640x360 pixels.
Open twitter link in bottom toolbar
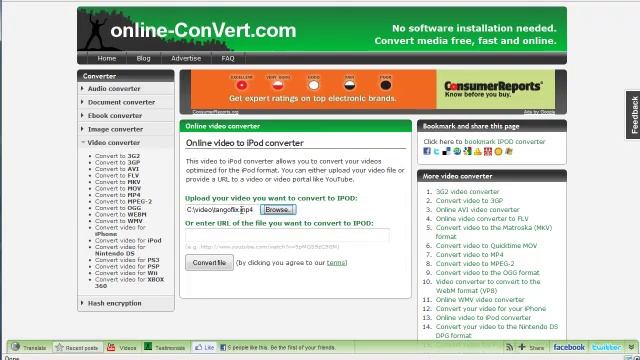click(x=606, y=347)
